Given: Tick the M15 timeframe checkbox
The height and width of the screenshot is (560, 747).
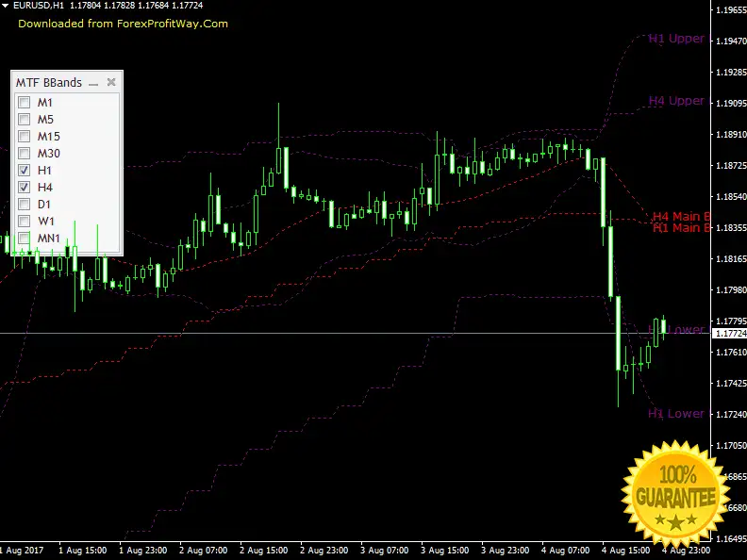Looking at the screenshot, I should [24, 136].
